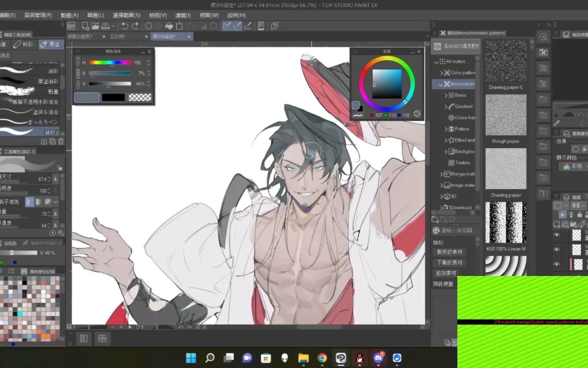The width and height of the screenshot is (588, 368).
Task: Click the Undo arrow icon
Action: tap(125, 26)
